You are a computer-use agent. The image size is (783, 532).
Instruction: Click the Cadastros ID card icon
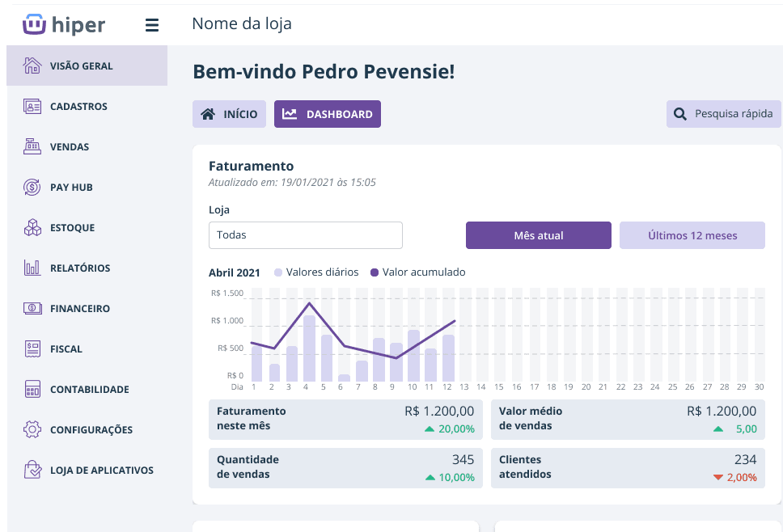pyautogui.click(x=32, y=106)
